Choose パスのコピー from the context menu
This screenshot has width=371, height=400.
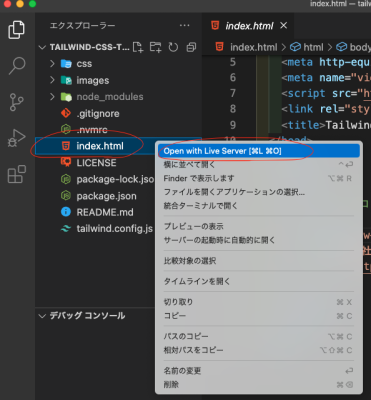click(259, 336)
